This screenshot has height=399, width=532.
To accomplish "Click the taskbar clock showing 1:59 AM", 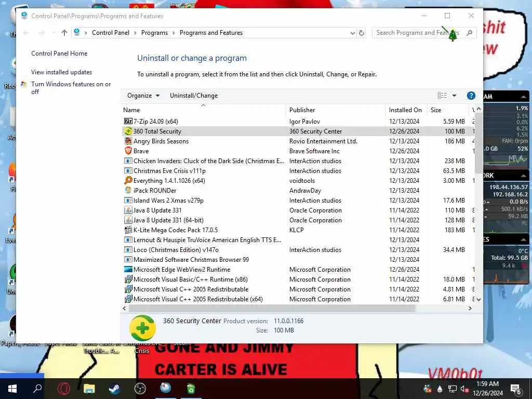I will [487, 389].
